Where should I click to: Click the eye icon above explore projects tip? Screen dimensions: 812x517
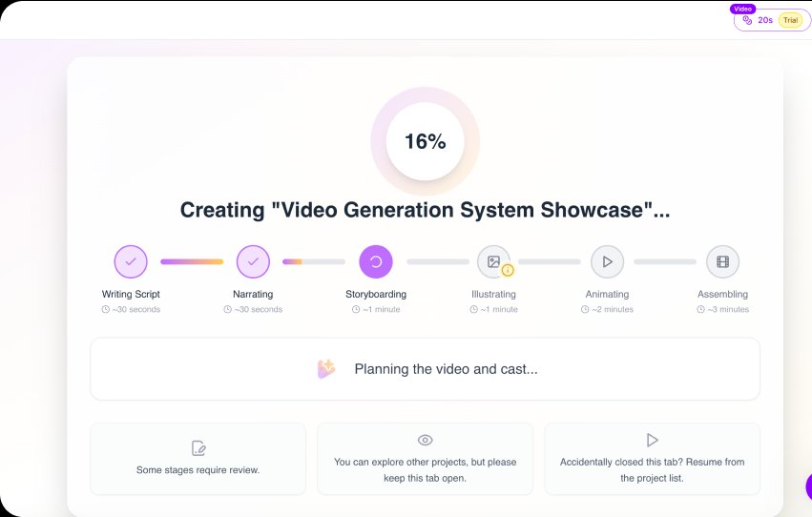(425, 440)
